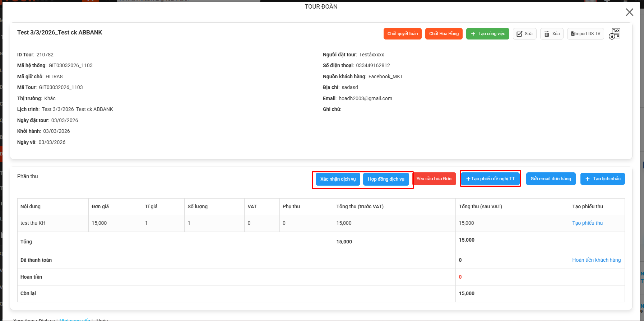This screenshot has height=321, width=644.
Task: Open the tax invoice icon
Action: 615,34
